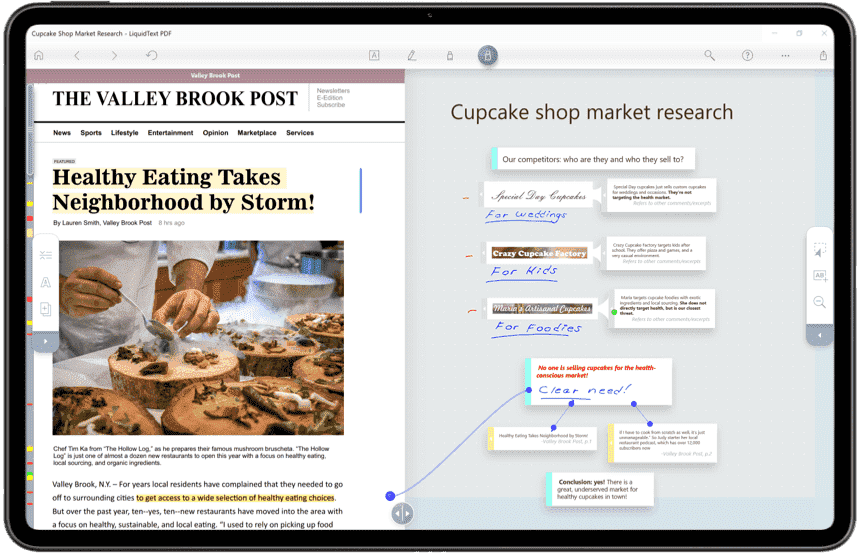Add a text note with AB+ icon
The width and height of the screenshot is (860, 556).
(x=820, y=276)
